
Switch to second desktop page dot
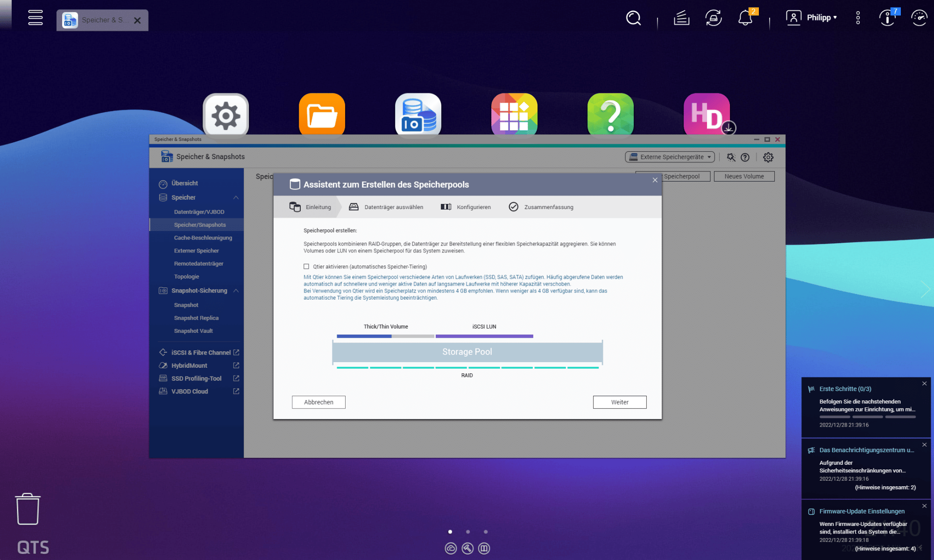(x=468, y=532)
